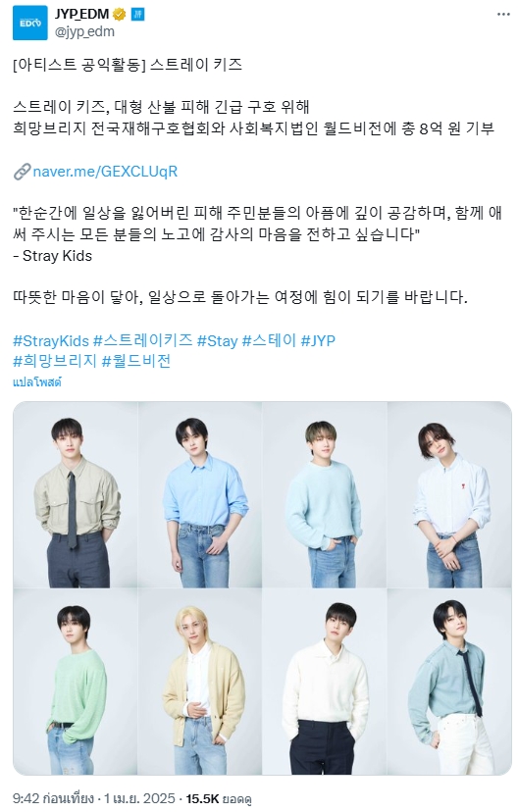The height and width of the screenshot is (812, 518).
Task: Click the link icon beside naver.me
Action: [x=22, y=172]
